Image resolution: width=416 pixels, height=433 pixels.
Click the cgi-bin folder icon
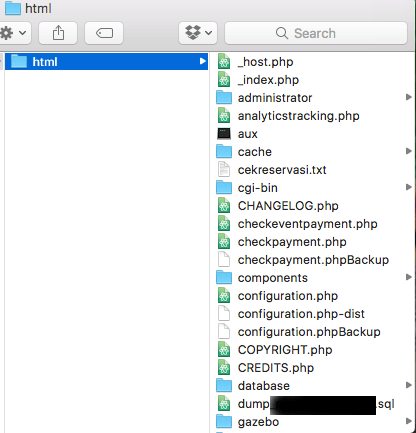(x=224, y=187)
